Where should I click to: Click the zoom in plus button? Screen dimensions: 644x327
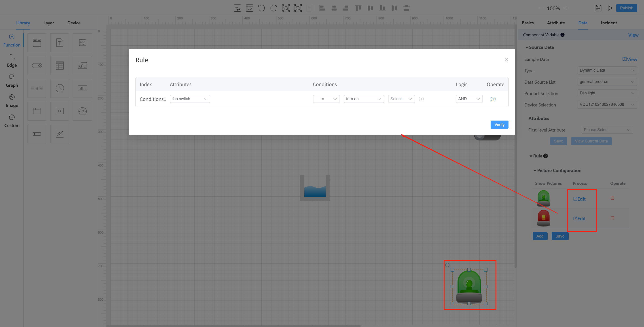tap(566, 8)
